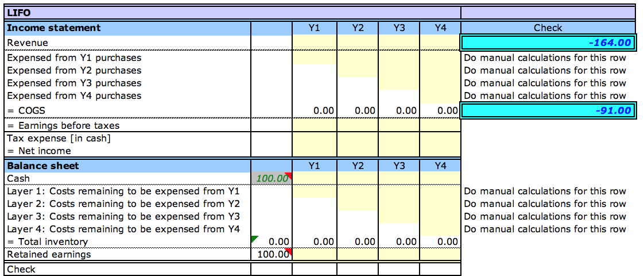
Task: Select Layer 2 costs remaining label
Action: tap(123, 204)
